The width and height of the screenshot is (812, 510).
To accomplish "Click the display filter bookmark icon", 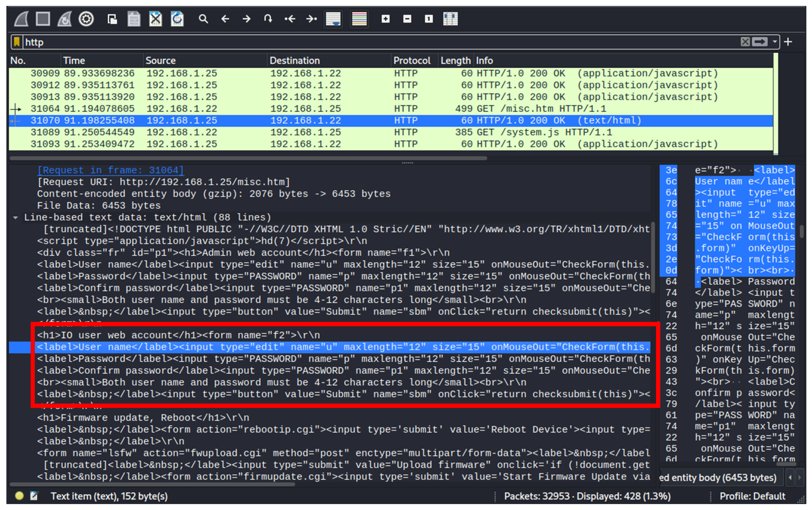I will click(x=17, y=42).
